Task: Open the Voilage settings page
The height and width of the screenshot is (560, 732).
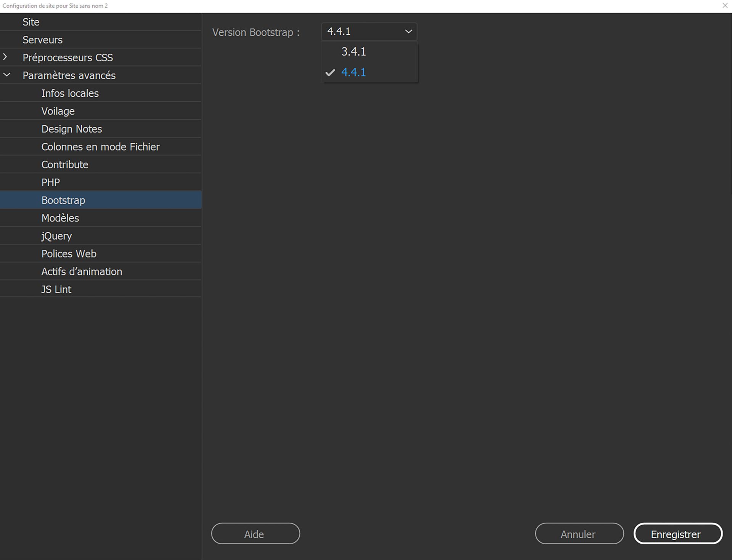Action: (x=58, y=111)
